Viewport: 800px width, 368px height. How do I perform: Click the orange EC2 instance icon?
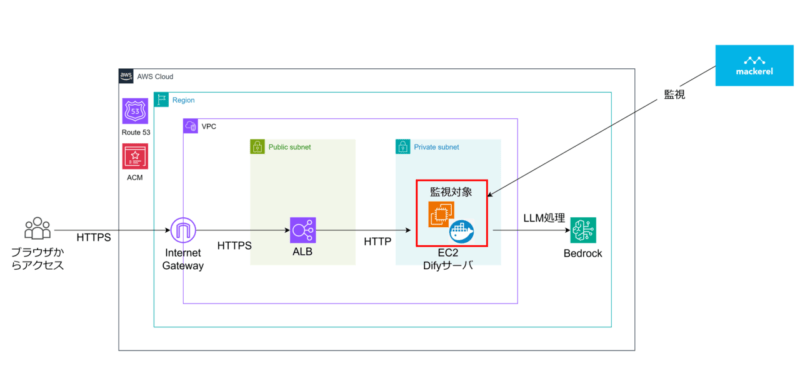pos(440,214)
